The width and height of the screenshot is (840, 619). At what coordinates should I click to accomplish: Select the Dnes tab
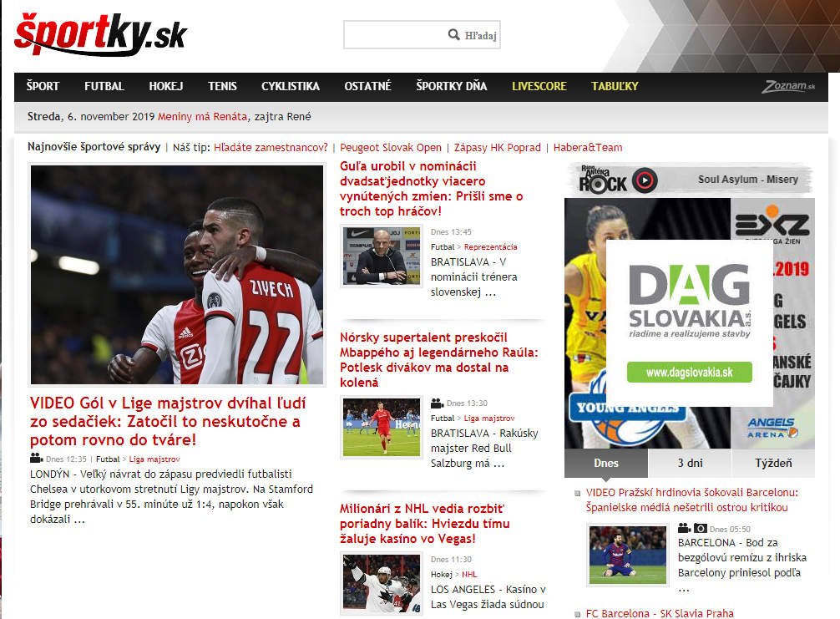(x=606, y=463)
